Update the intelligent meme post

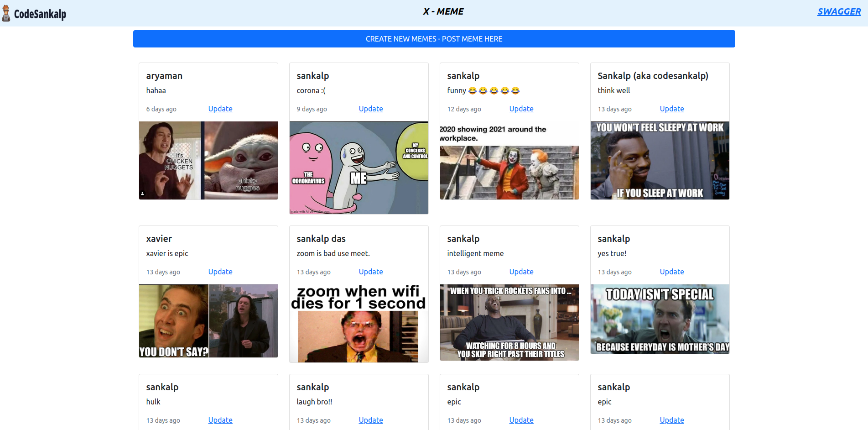(x=521, y=272)
